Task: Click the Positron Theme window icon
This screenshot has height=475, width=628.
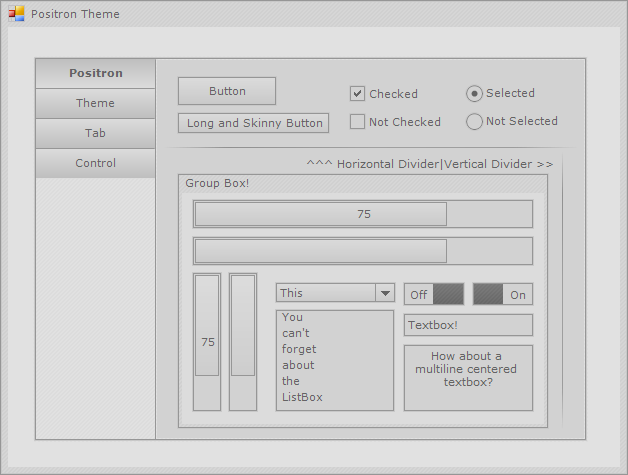Action: 16,14
